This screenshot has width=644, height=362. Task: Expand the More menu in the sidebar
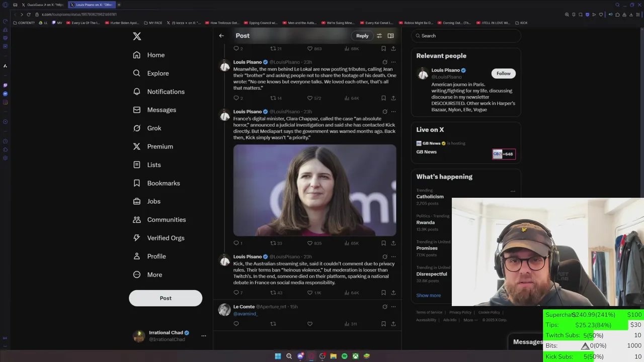(147, 275)
